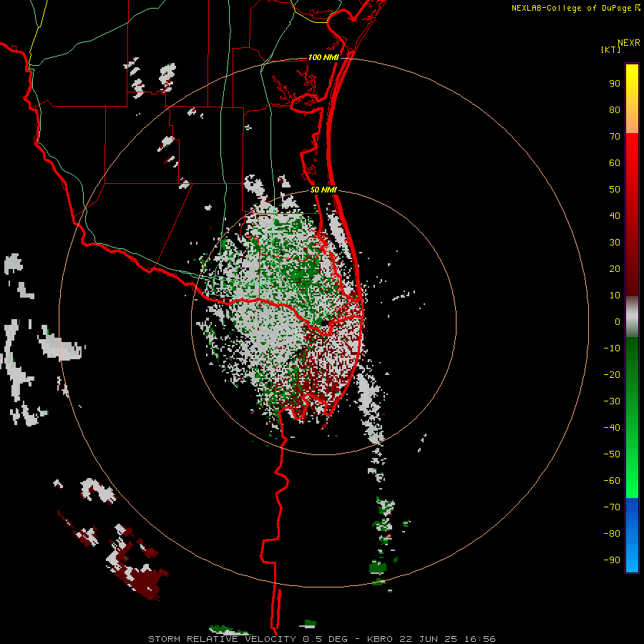This screenshot has height=644, width=644.
Task: Click the yellow top segment of the color bar
Action: pos(632,99)
